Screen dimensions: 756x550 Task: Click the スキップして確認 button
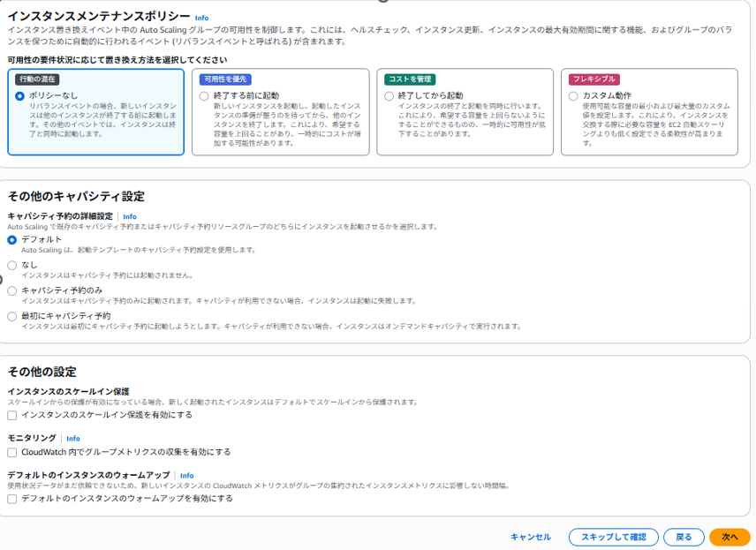(x=616, y=536)
